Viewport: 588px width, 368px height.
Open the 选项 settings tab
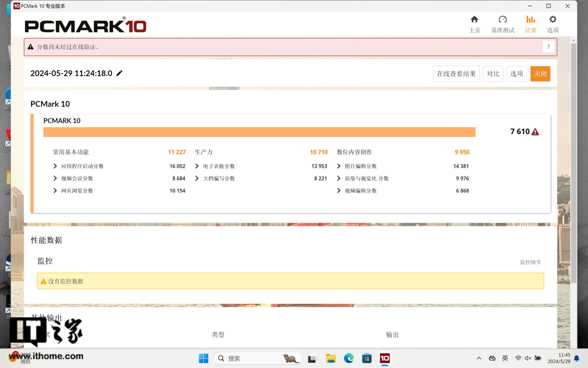coord(553,24)
